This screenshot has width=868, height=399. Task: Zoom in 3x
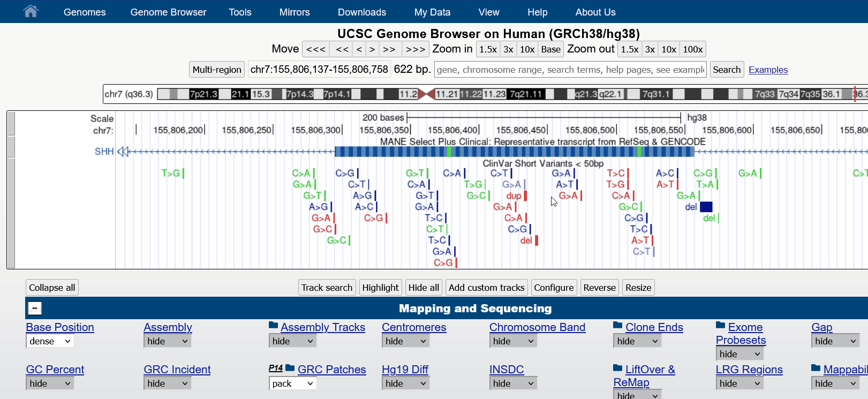coord(508,49)
